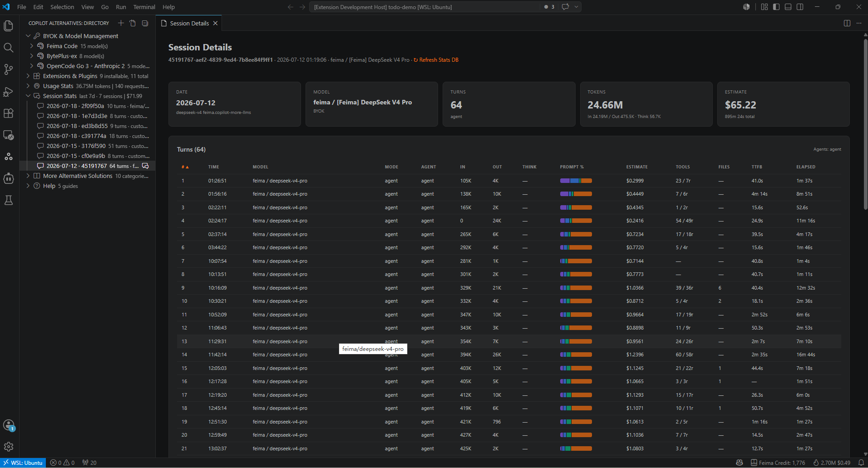Click the copy/export icon in directory header
This screenshot has height=468, width=868.
click(x=133, y=23)
